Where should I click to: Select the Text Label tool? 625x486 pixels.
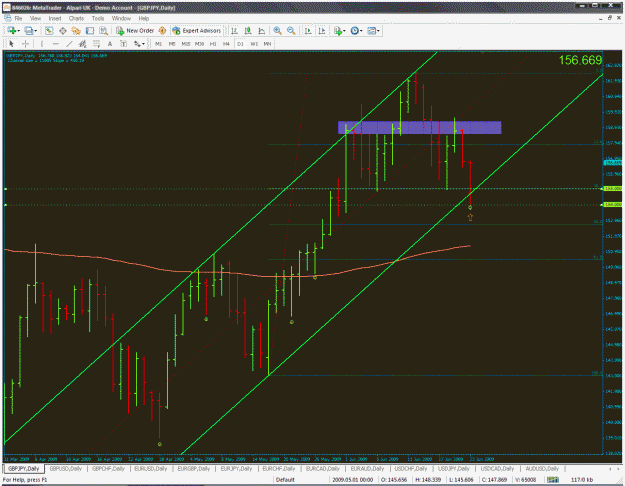[x=123, y=44]
